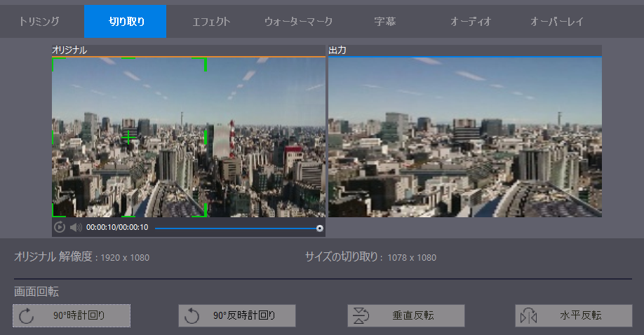Switch to the トリミング tab
The width and height of the screenshot is (644, 335).
point(40,22)
